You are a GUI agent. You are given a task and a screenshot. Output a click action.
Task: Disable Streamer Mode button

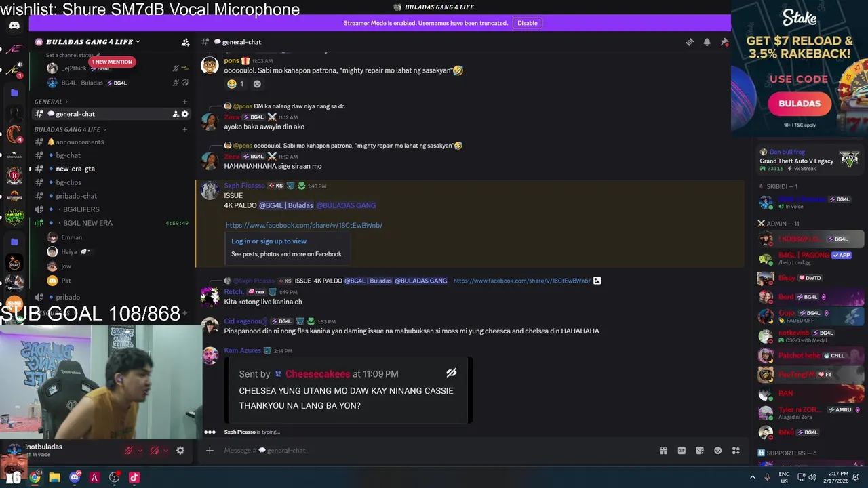coord(528,23)
